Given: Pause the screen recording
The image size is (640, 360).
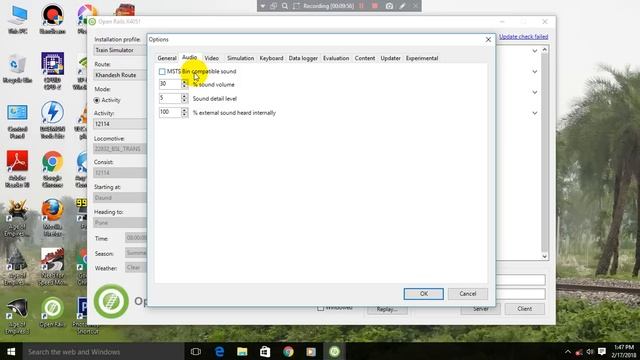Looking at the screenshot, I should 361,6.
